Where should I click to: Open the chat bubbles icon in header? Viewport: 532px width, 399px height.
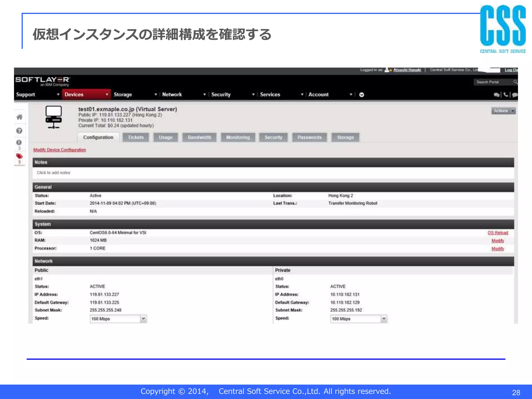point(496,95)
